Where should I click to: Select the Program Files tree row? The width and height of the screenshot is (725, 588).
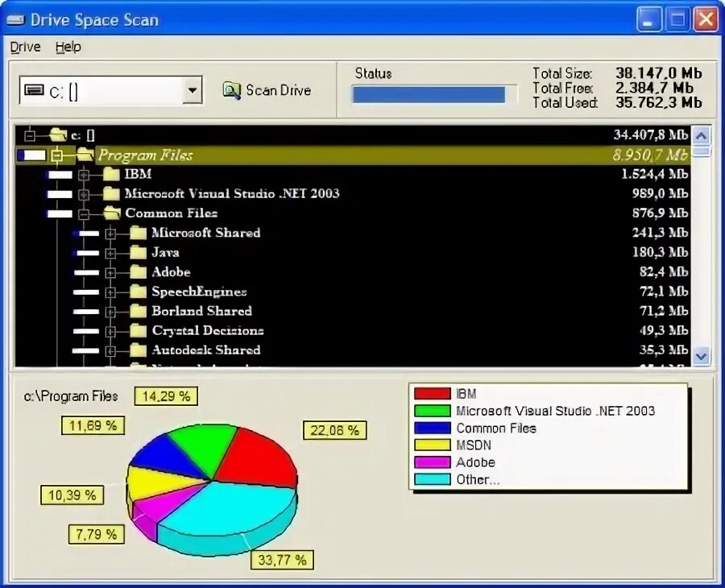pyautogui.click(x=353, y=155)
